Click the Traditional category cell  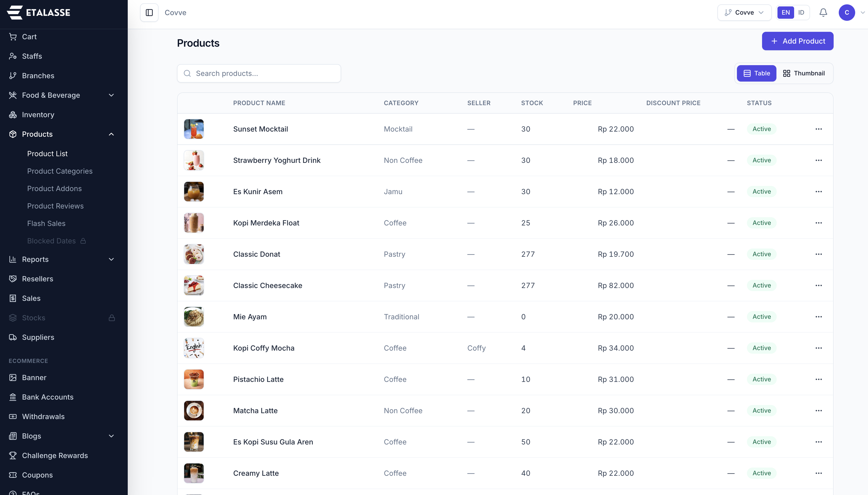click(401, 316)
